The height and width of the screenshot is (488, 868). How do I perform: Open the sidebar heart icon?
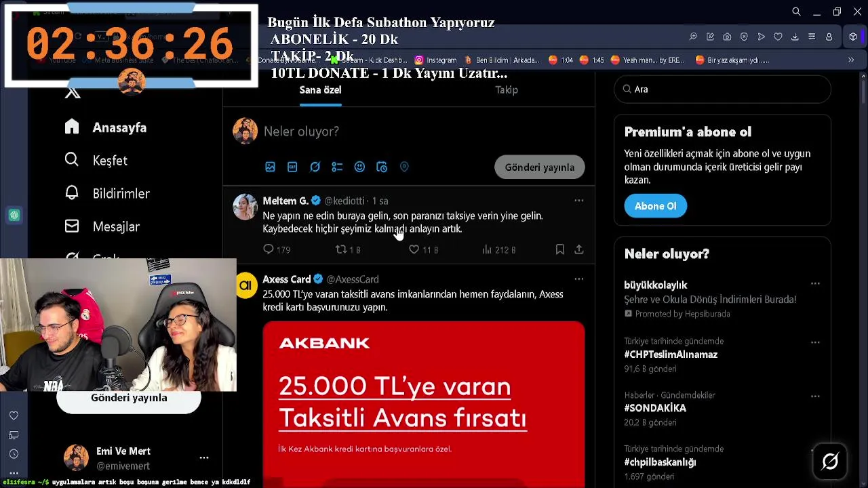click(x=14, y=415)
